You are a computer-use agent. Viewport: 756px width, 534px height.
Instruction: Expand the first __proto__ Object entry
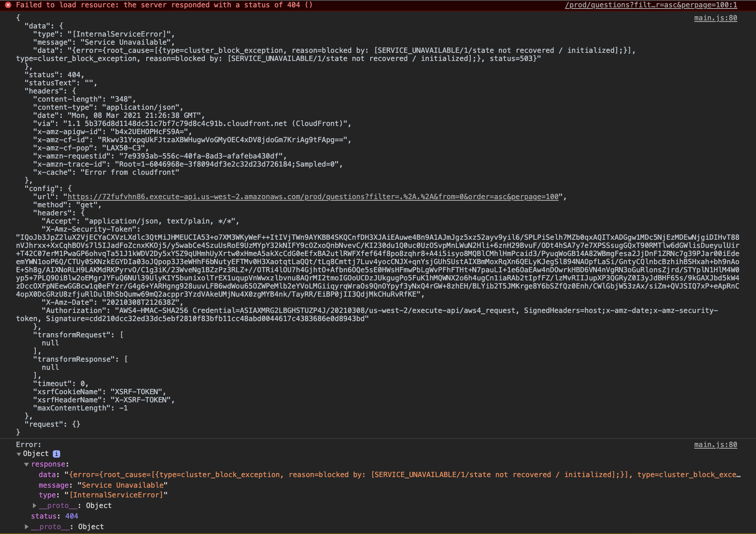coord(35,506)
